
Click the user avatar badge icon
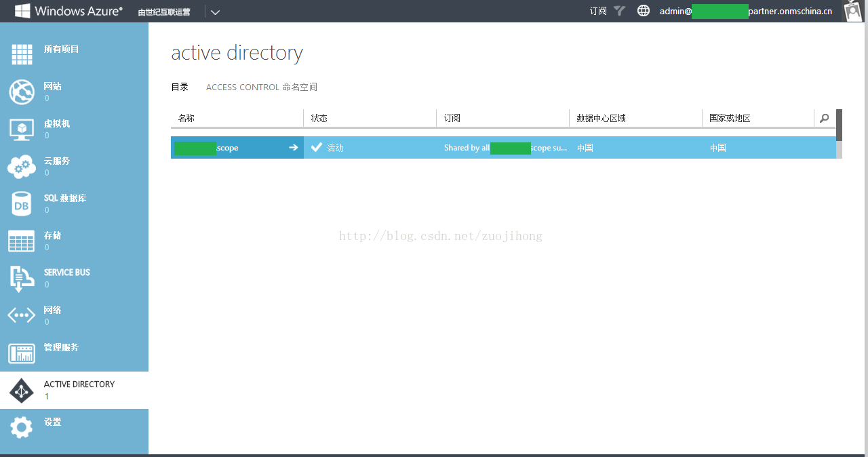(x=852, y=11)
